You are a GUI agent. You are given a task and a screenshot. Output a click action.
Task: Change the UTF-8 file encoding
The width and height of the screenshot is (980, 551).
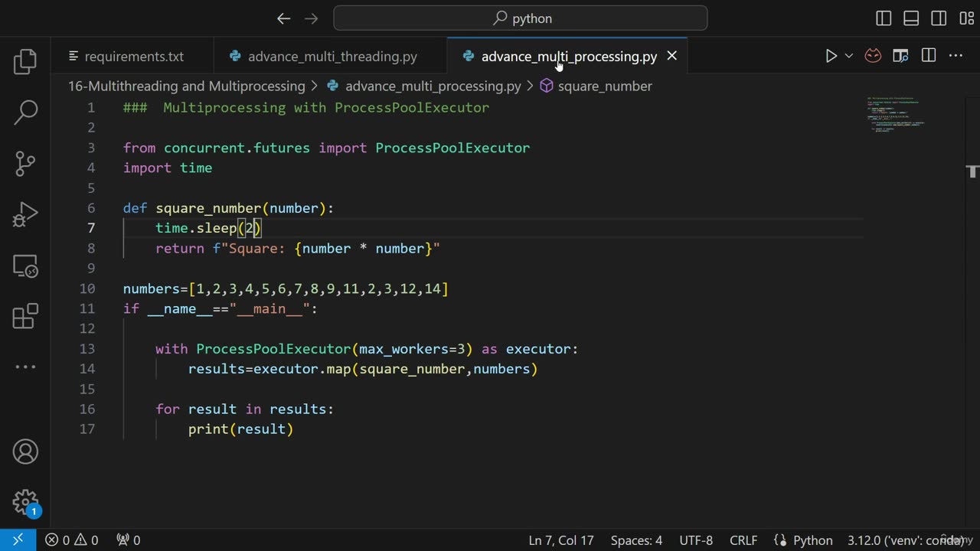click(696, 540)
